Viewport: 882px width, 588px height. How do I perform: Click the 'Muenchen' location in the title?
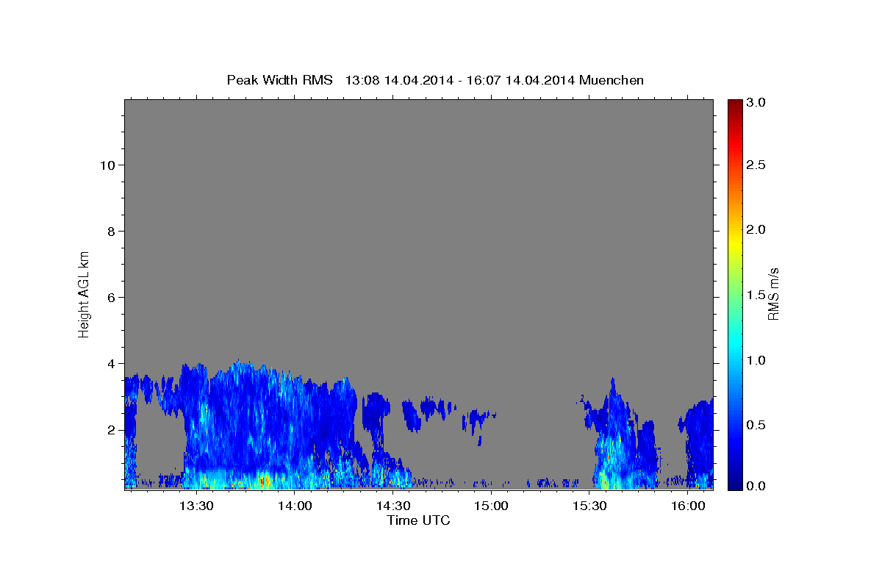tap(612, 80)
